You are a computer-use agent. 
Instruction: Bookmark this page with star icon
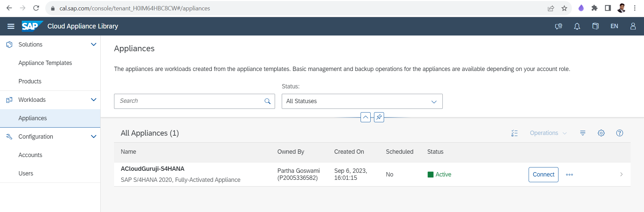564,8
